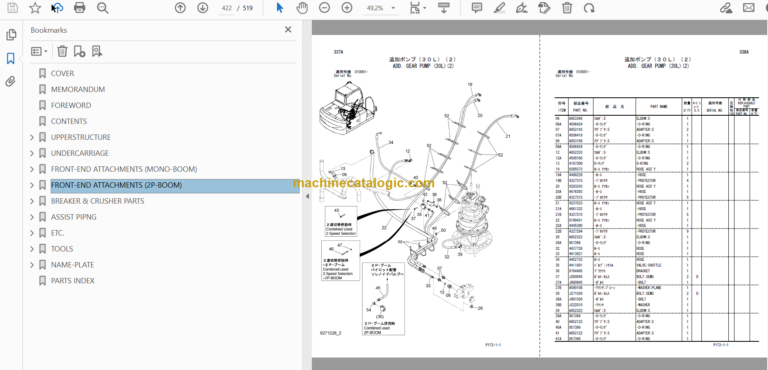
Task: Open the PARTS INDEX bookmark
Action: tap(73, 281)
